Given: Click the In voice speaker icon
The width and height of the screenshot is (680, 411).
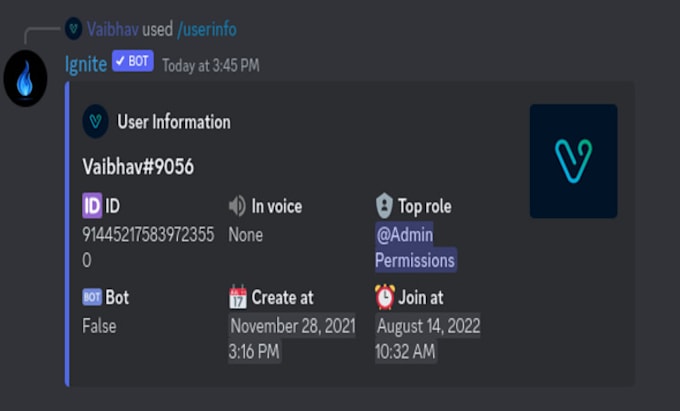Looking at the screenshot, I should tap(237, 206).
